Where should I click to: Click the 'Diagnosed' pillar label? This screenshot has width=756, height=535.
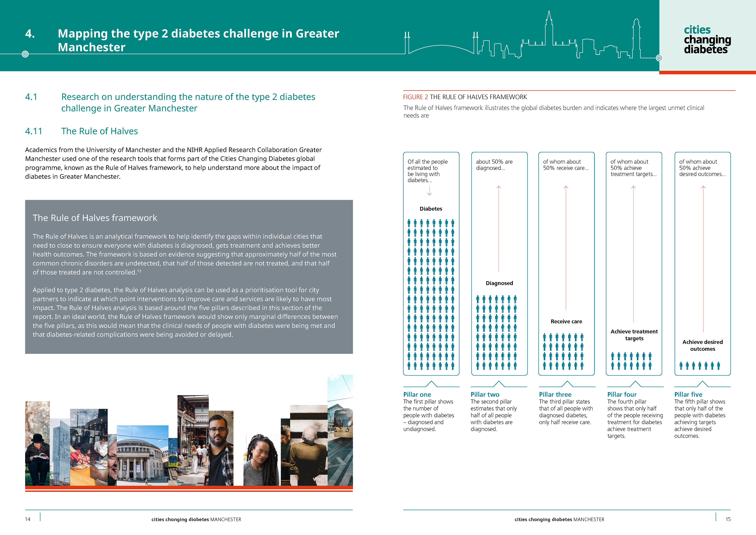(x=499, y=283)
